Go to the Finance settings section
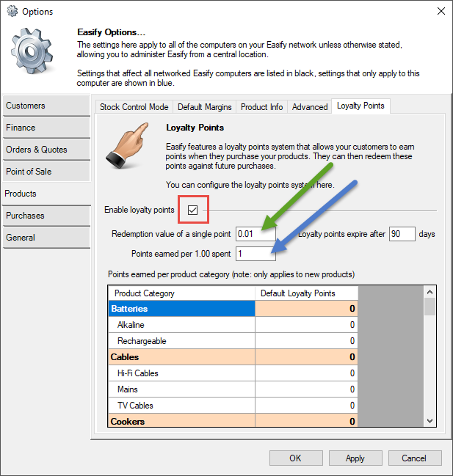The width and height of the screenshot is (453, 476). (46, 128)
